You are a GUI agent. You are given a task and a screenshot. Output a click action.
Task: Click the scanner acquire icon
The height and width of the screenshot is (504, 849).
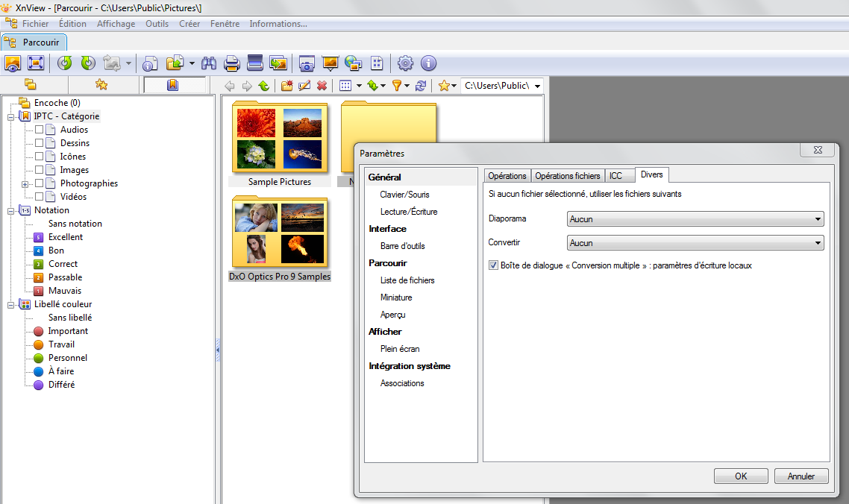pyautogui.click(x=255, y=63)
